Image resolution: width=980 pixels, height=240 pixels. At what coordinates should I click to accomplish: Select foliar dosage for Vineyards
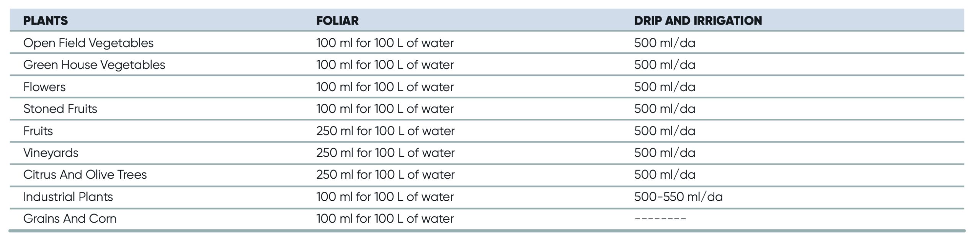pos(385,153)
